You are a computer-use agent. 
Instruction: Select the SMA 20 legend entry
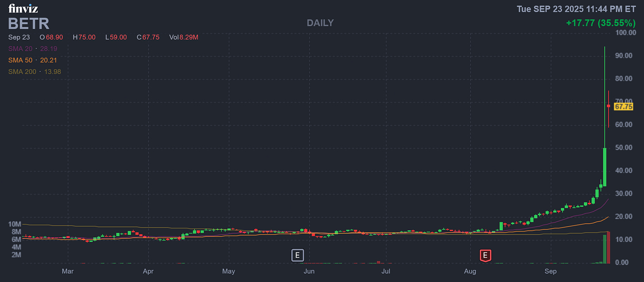tap(33, 49)
